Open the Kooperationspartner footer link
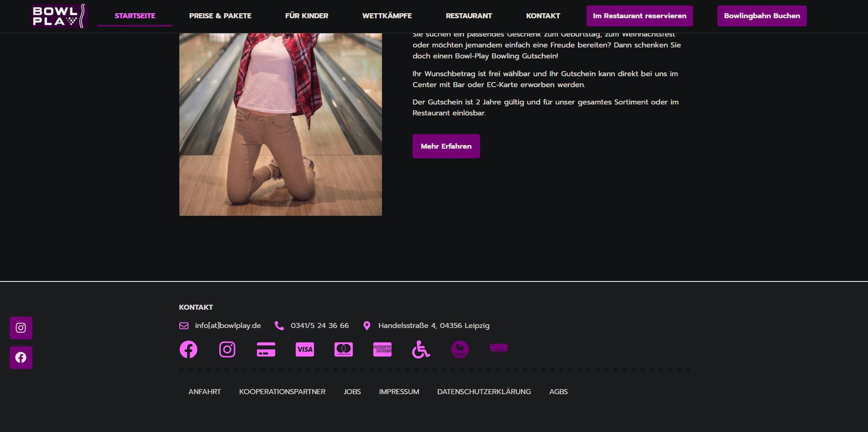This screenshot has height=432, width=868. pos(282,392)
